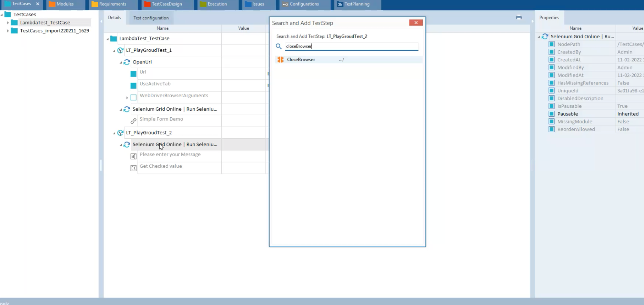Click the print icon in Details toolbar
The height and width of the screenshot is (305, 644).
pyautogui.click(x=519, y=17)
